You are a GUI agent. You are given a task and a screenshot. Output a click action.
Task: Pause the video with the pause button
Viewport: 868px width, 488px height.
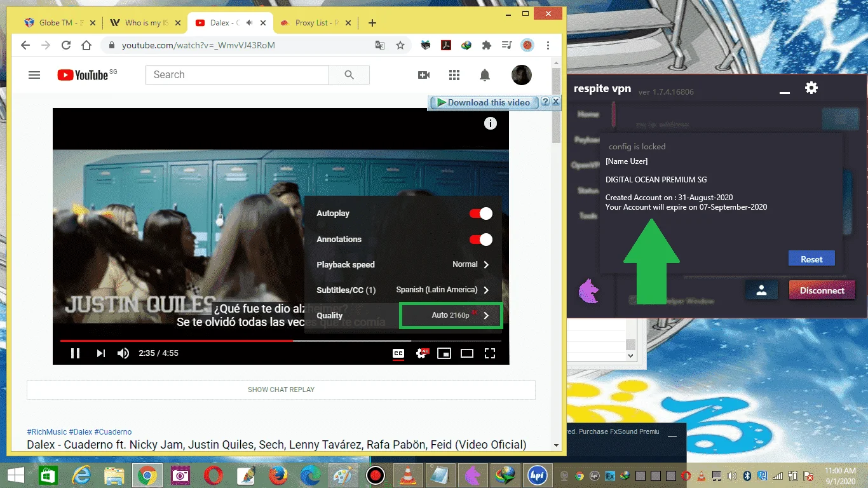point(75,353)
